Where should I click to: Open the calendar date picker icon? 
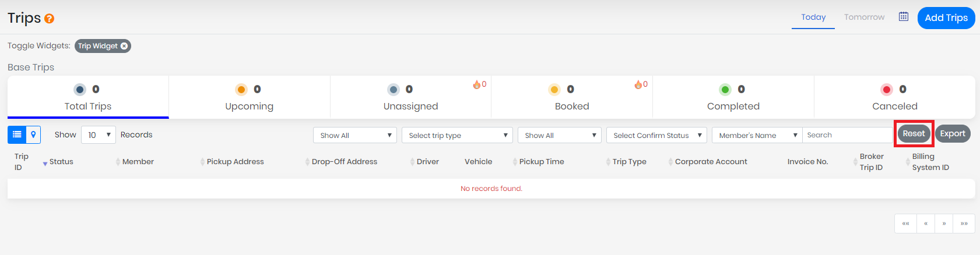tap(904, 16)
